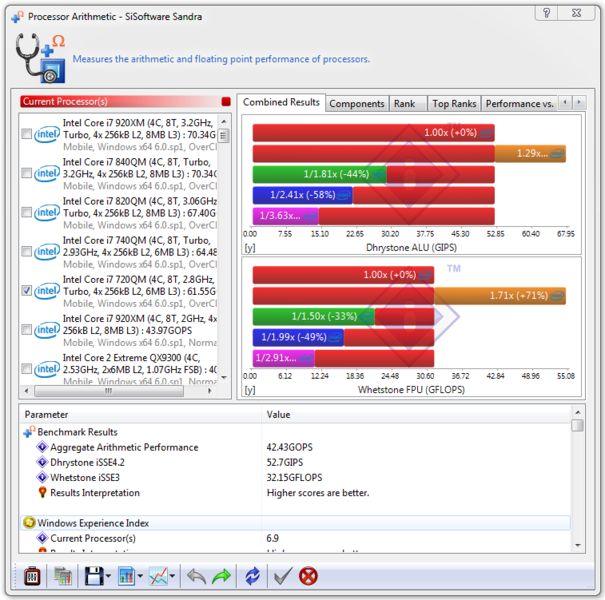Select the 42.43GOPS value
The image size is (605, 600).
(x=289, y=447)
